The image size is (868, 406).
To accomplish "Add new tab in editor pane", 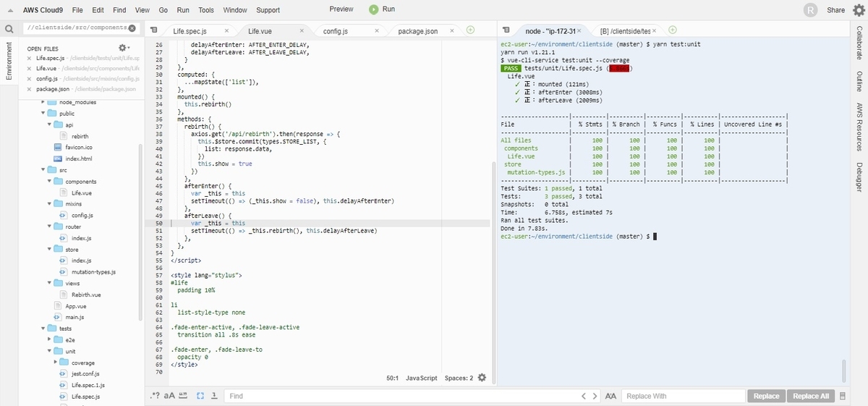I will [470, 30].
